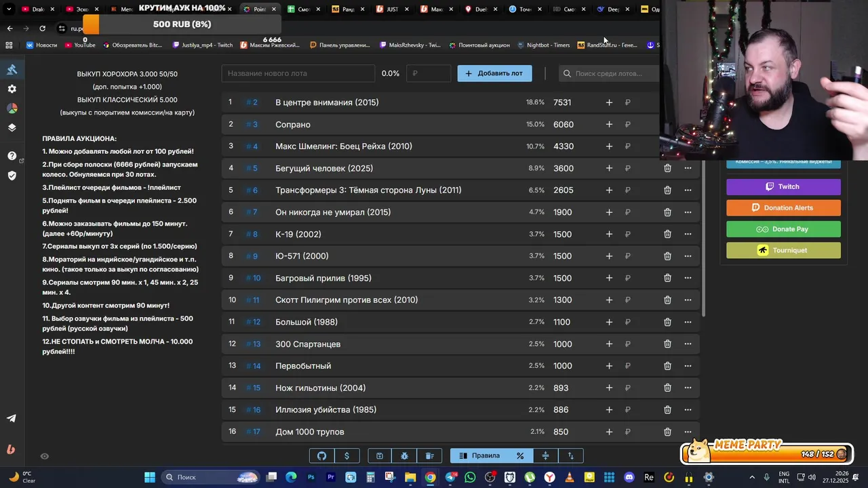The height and width of the screenshot is (488, 868).
Task: Open the Telegram icon in left sidebar
Action: pyautogui.click(x=12, y=418)
